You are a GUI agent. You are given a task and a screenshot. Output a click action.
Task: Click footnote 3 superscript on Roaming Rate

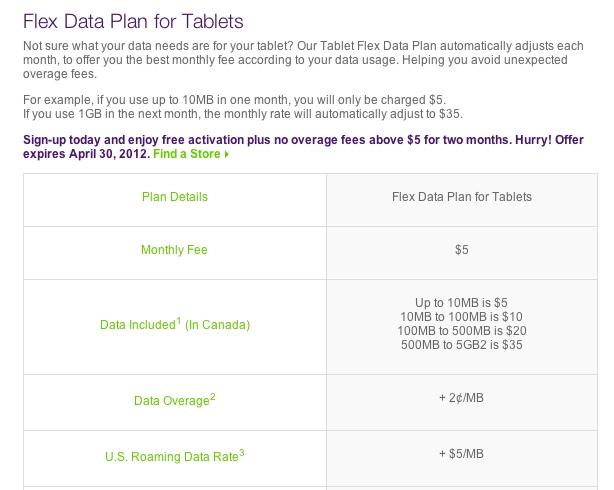[242, 453]
